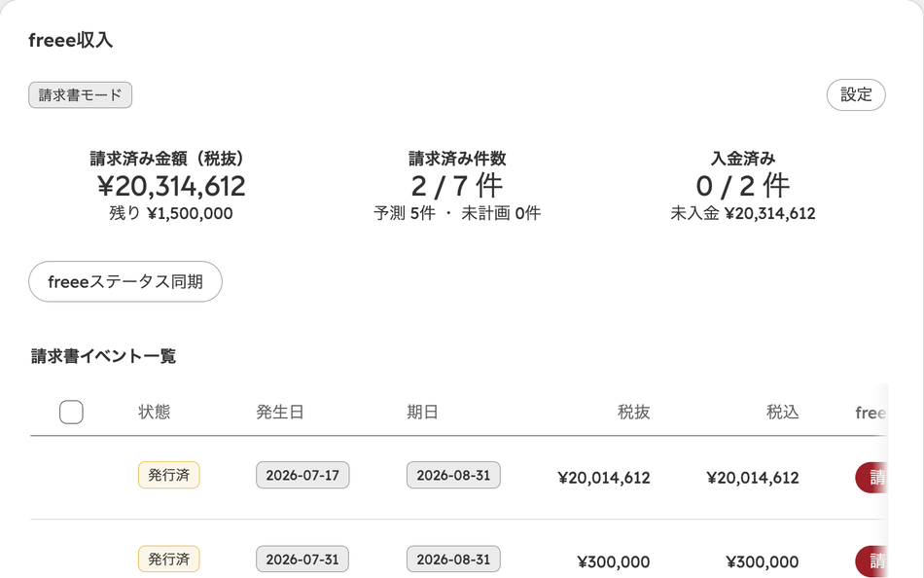Click the 入金済み label

coord(743,158)
